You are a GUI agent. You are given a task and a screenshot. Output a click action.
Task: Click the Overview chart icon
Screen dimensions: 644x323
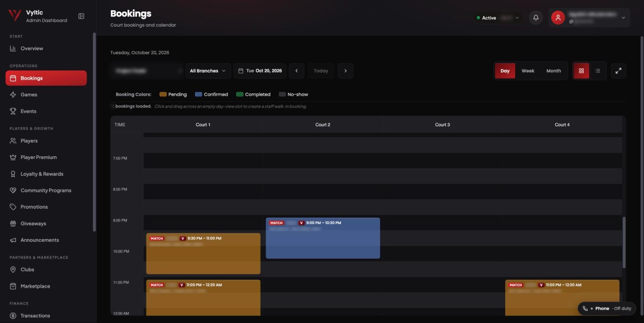[13, 49]
